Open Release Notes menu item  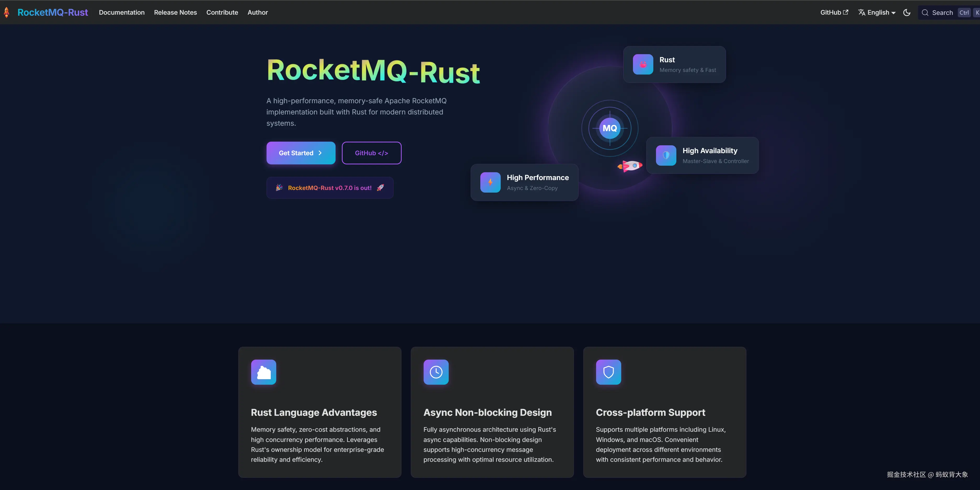click(175, 13)
